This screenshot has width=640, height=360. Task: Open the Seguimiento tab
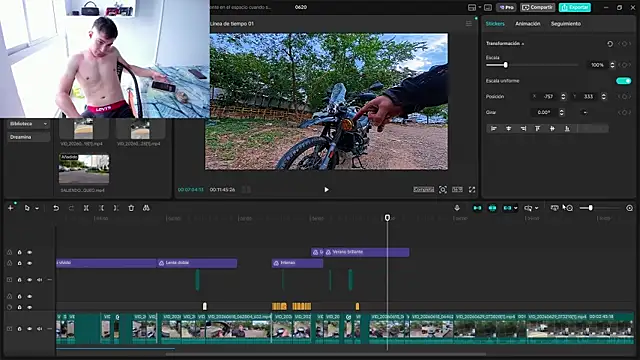click(x=566, y=24)
